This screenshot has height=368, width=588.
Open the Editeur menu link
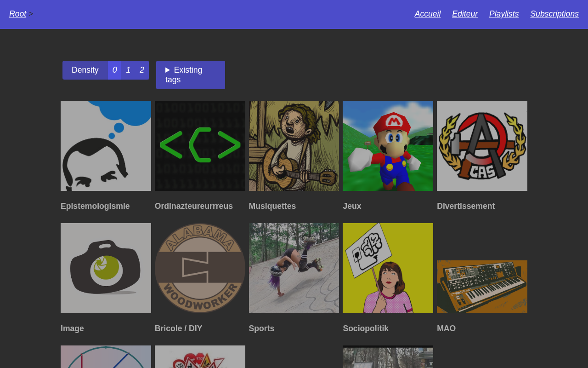pyautogui.click(x=465, y=14)
